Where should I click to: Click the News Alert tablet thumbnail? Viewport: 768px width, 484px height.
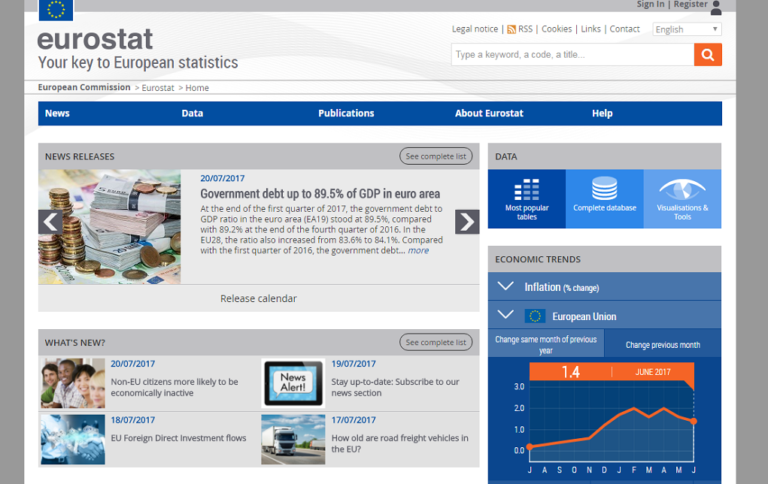[293, 383]
